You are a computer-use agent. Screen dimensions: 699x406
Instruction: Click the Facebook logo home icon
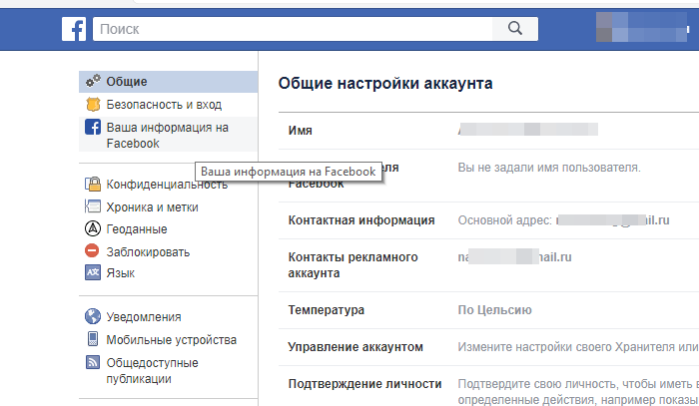tap(74, 29)
